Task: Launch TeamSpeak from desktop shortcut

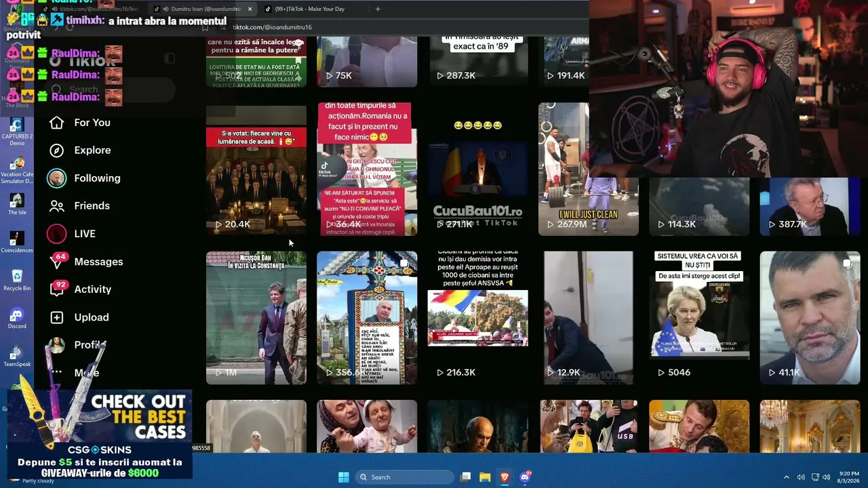Action: coord(17,356)
